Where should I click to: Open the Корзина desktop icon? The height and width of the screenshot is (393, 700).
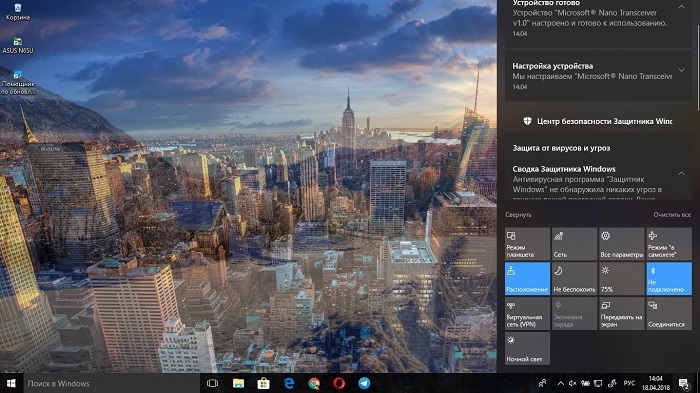[x=18, y=12]
